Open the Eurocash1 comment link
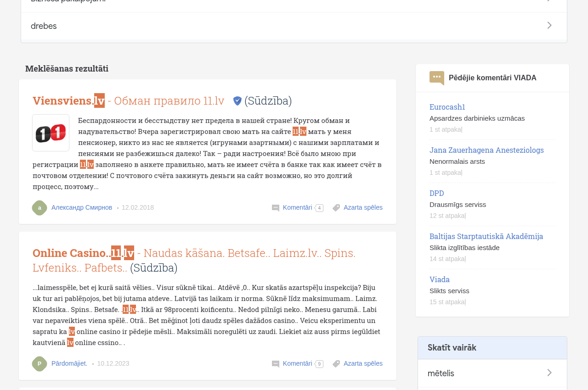Image resolution: width=588 pixels, height=390 pixels. coord(447,107)
